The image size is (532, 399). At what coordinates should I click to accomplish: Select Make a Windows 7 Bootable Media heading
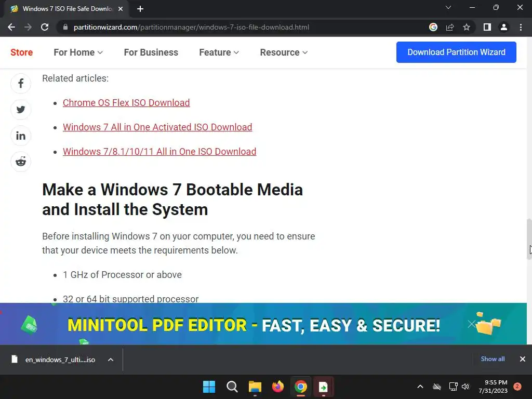point(172,199)
